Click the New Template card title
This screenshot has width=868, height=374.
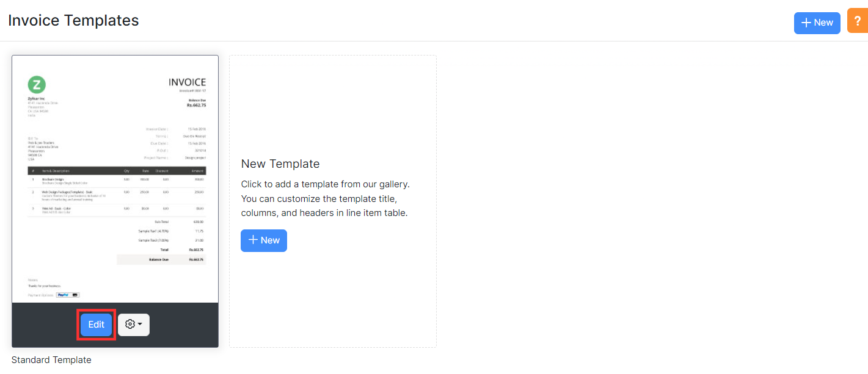(280, 164)
